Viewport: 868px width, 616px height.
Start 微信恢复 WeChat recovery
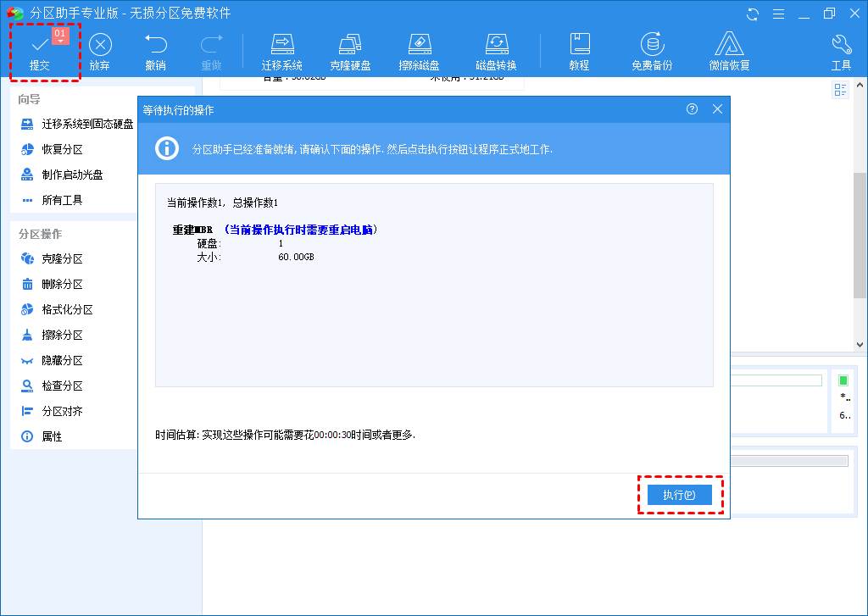click(728, 49)
